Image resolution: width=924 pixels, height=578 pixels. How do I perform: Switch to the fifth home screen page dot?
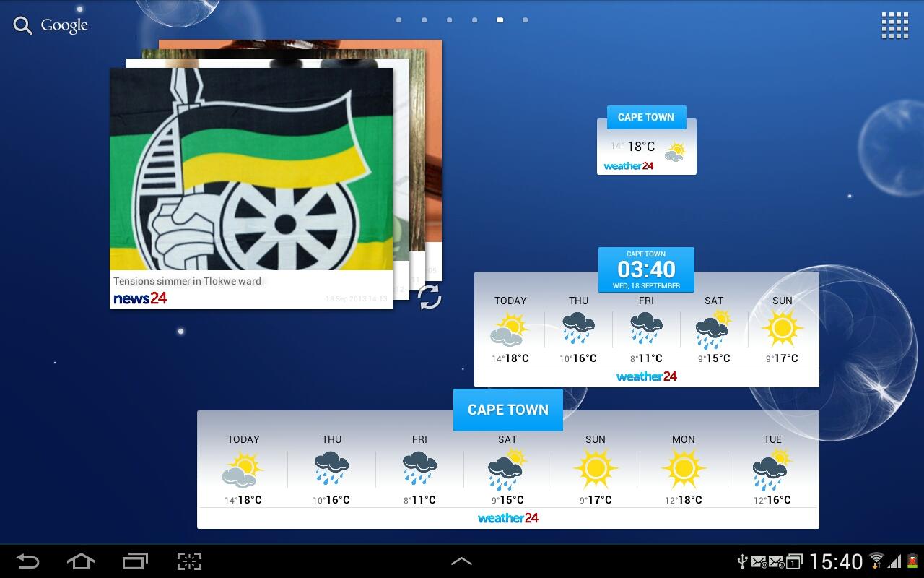click(500, 20)
